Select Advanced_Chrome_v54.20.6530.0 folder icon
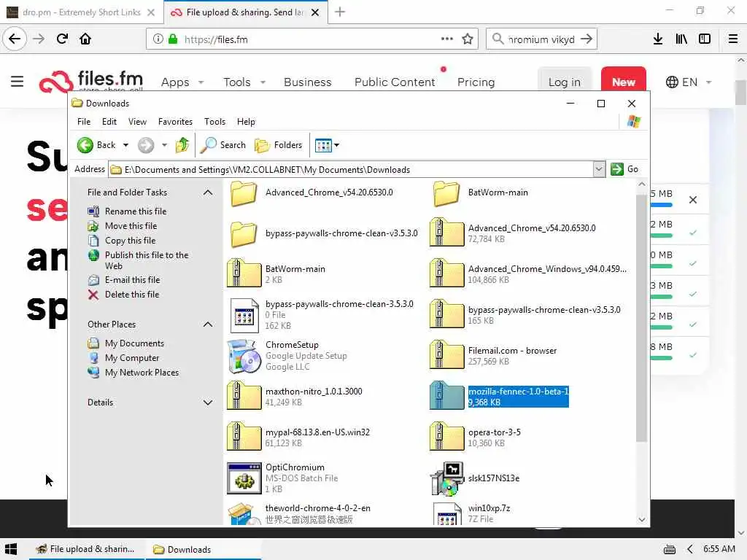This screenshot has width=747, height=560. tap(244, 193)
